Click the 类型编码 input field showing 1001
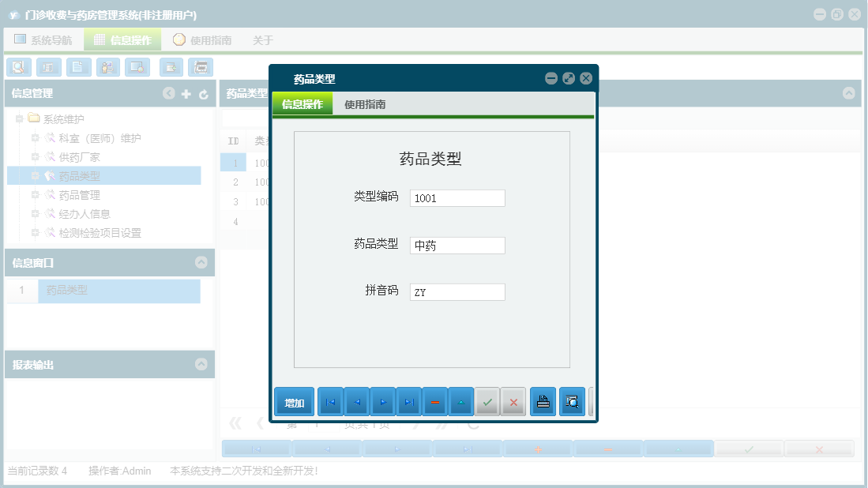This screenshot has height=488, width=868. 457,197
